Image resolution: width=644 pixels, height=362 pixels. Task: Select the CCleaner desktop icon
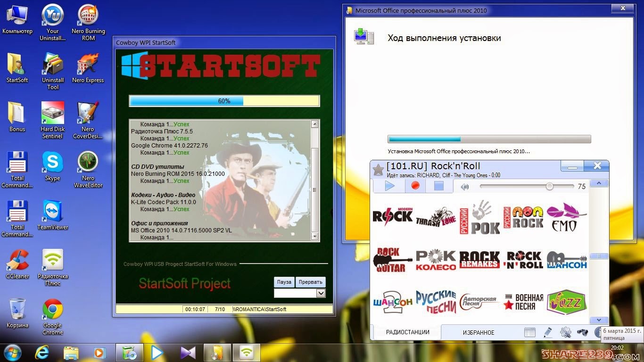tap(17, 264)
